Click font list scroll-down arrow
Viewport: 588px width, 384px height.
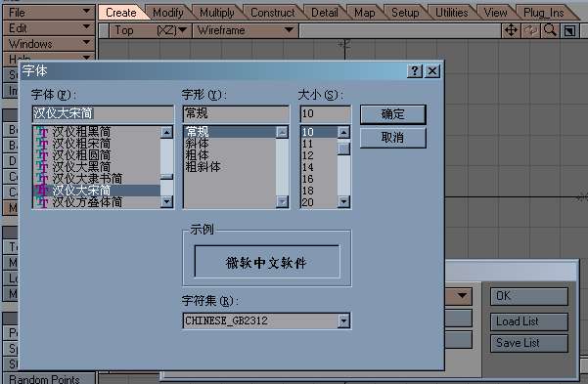click(166, 202)
